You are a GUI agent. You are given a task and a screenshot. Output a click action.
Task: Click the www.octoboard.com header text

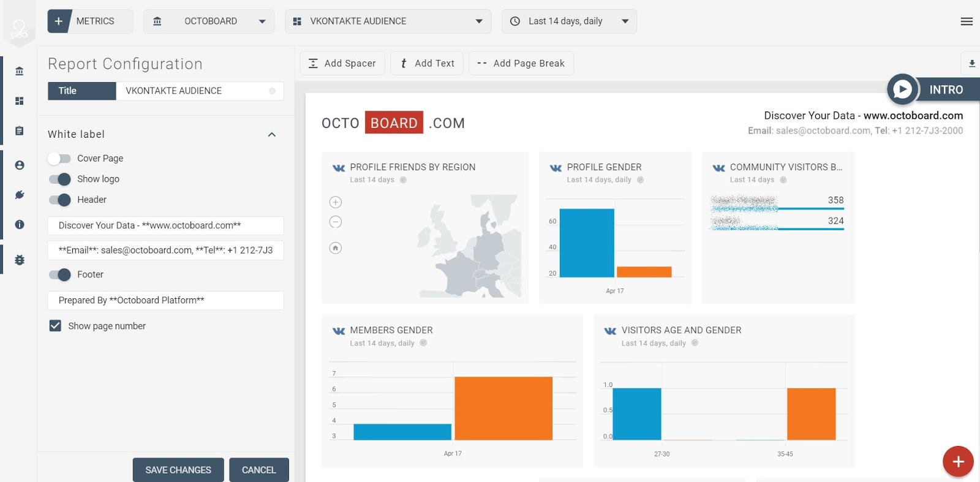coord(913,115)
